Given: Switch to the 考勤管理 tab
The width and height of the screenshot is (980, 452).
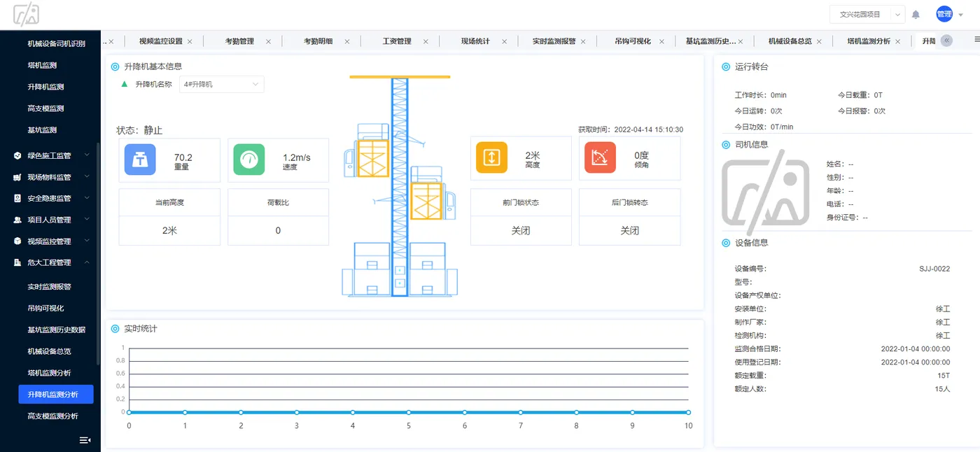Looking at the screenshot, I should pyautogui.click(x=239, y=41).
